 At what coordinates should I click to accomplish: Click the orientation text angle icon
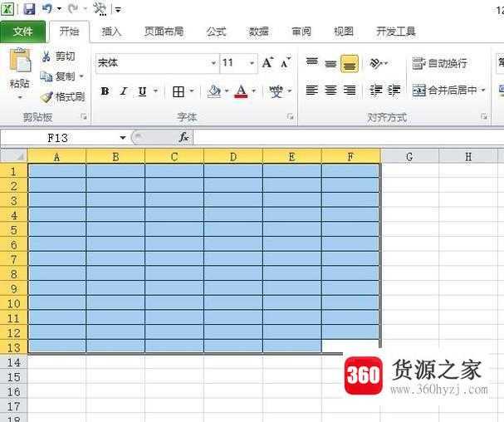(x=375, y=63)
